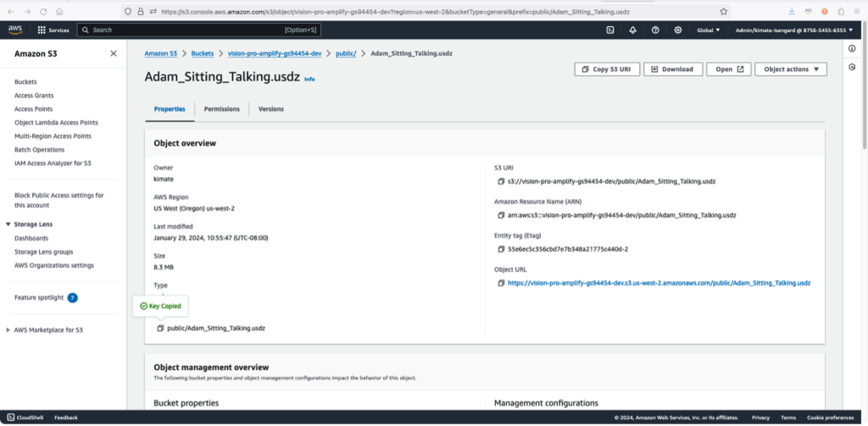Click the public/ breadcrumb link
Image resolution: width=868 pixels, height=426 pixels.
pyautogui.click(x=346, y=53)
